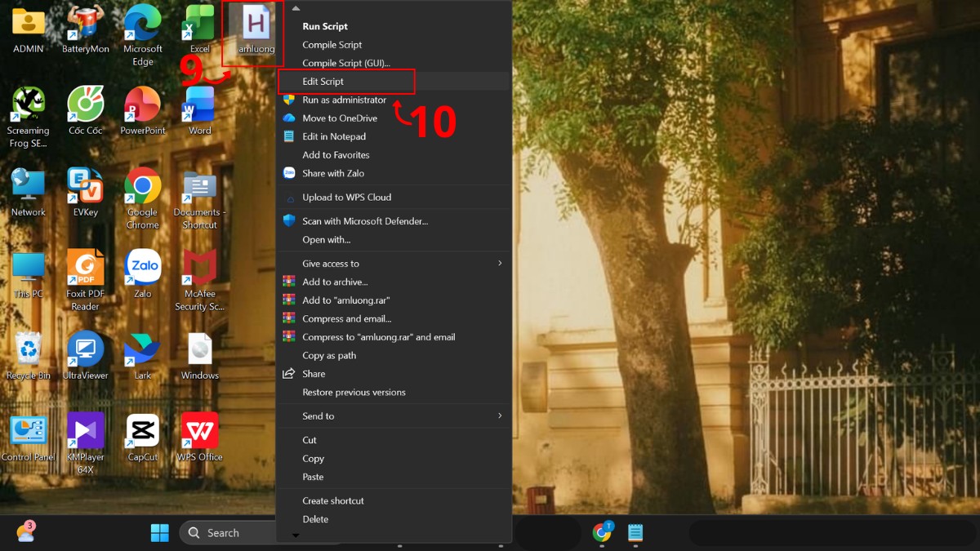Select Compress to "amluong.rar" and email
Screen dimensions: 980x551
tap(394, 337)
